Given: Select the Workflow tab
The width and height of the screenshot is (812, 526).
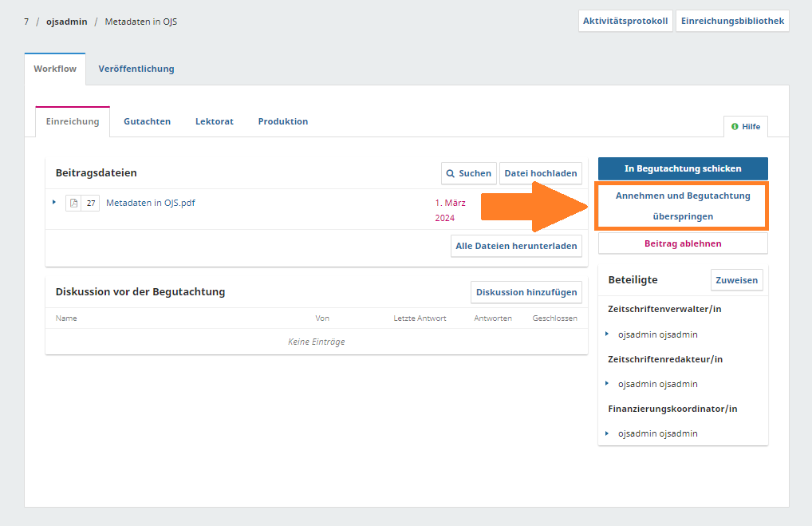Looking at the screenshot, I should [55, 69].
